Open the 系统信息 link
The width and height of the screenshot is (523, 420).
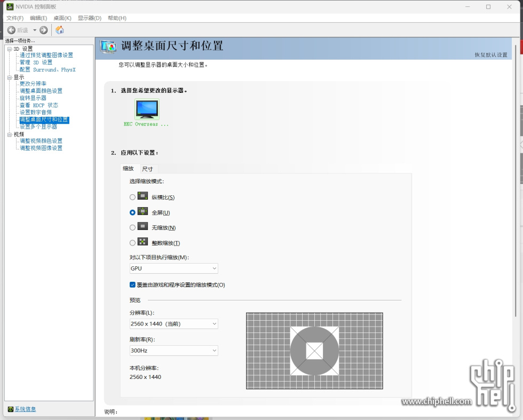26,409
